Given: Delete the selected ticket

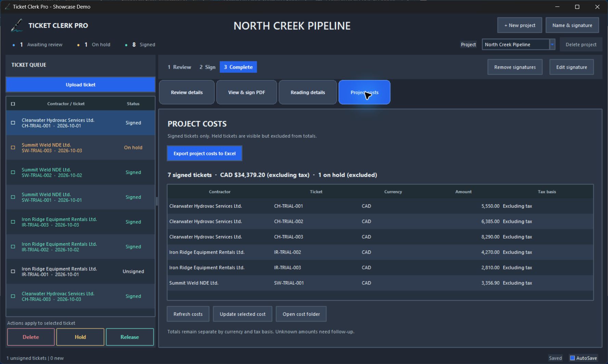Looking at the screenshot, I should click(x=31, y=337).
